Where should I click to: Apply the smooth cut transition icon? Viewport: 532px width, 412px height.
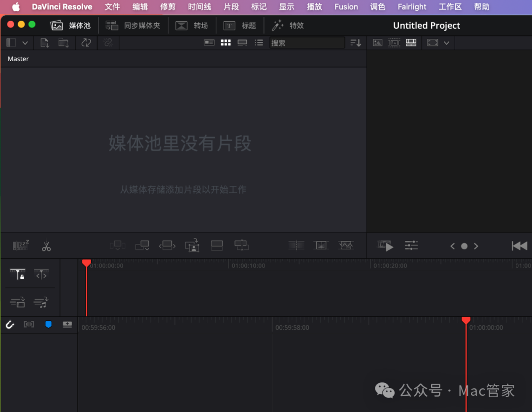pos(346,245)
